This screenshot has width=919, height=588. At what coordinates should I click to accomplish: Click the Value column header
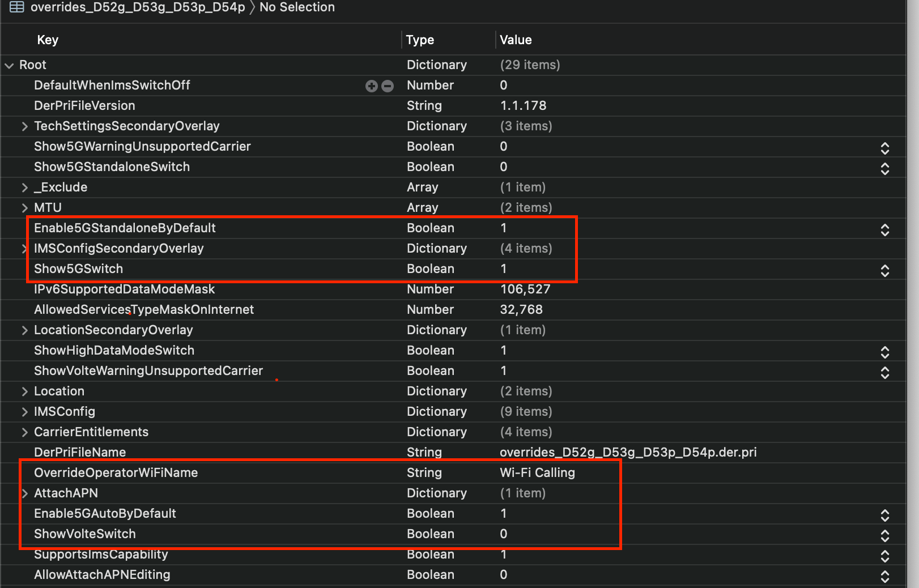tap(516, 40)
